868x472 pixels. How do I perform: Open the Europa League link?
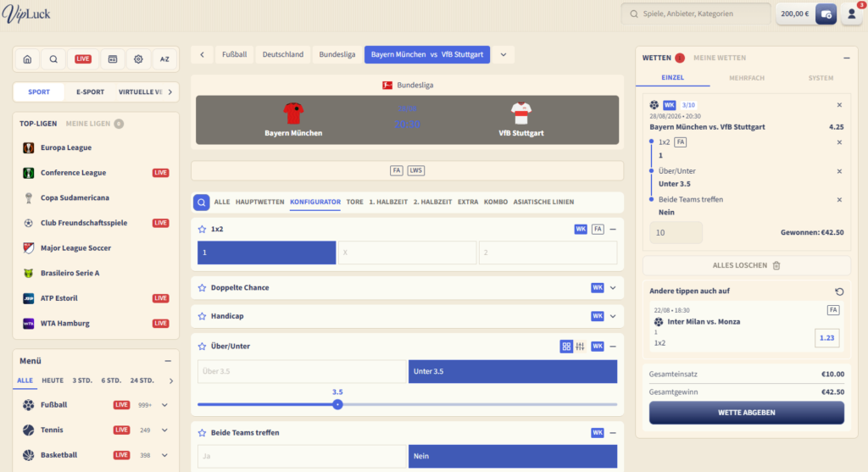coord(66,147)
